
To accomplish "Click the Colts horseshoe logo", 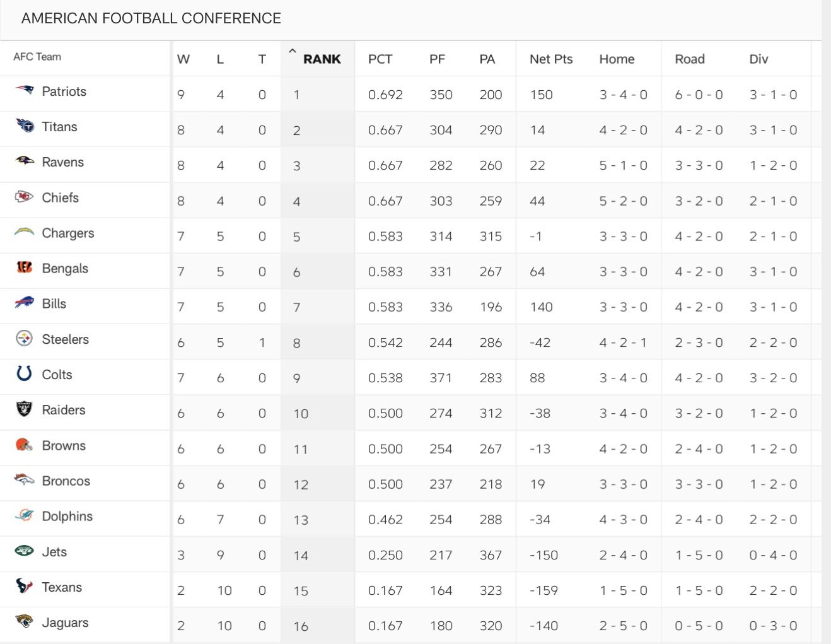I will (x=24, y=373).
